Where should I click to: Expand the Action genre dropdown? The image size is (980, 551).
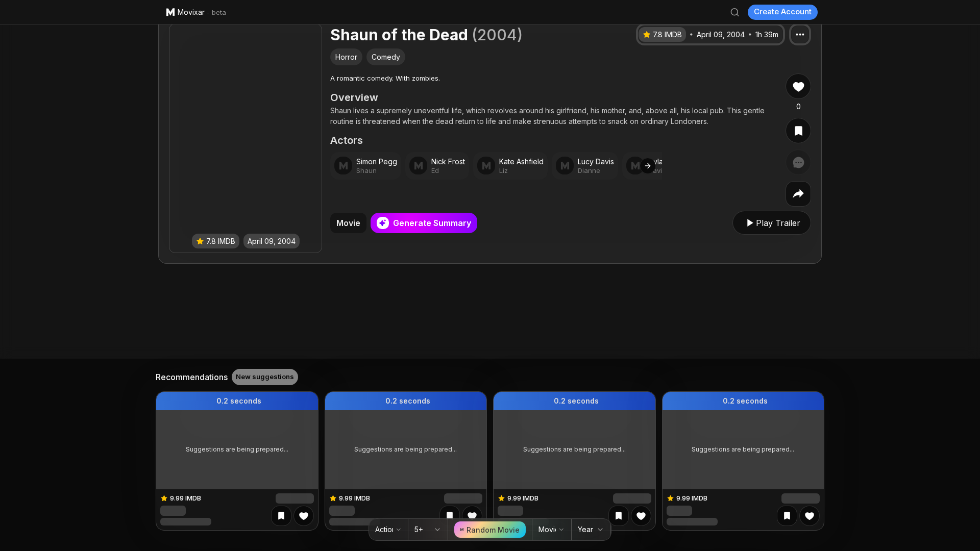coord(388,530)
